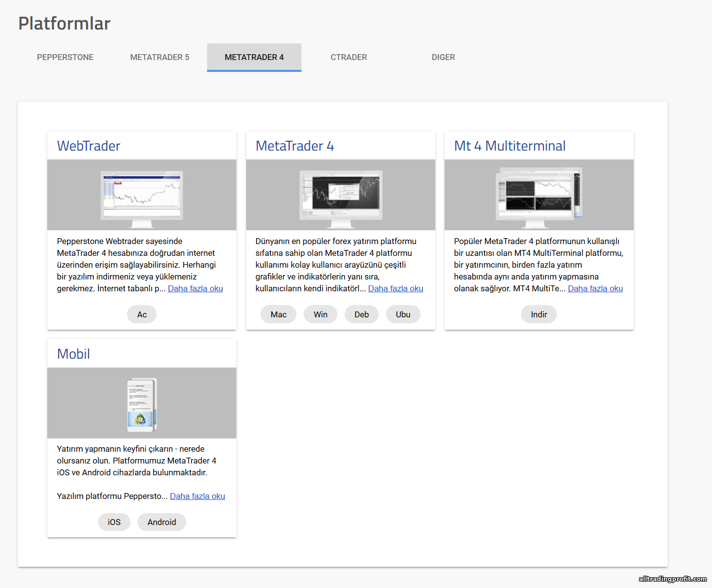Image resolution: width=712 pixels, height=588 pixels.
Task: Switch to the Diger tab
Action: tap(443, 57)
